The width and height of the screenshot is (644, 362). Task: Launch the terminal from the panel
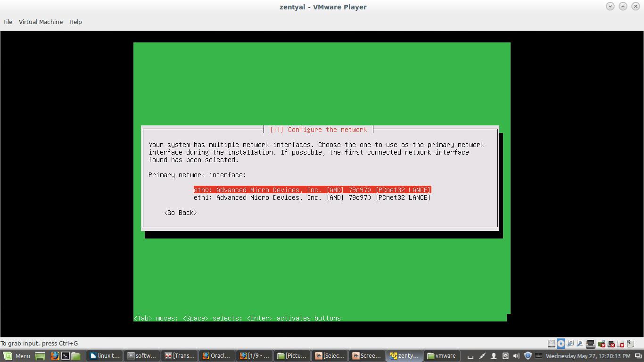tap(66, 356)
